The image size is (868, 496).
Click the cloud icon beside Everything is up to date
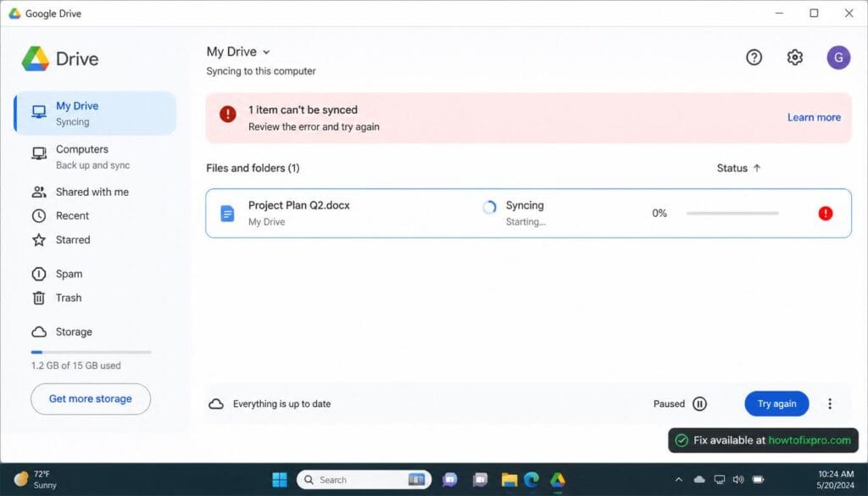click(216, 404)
